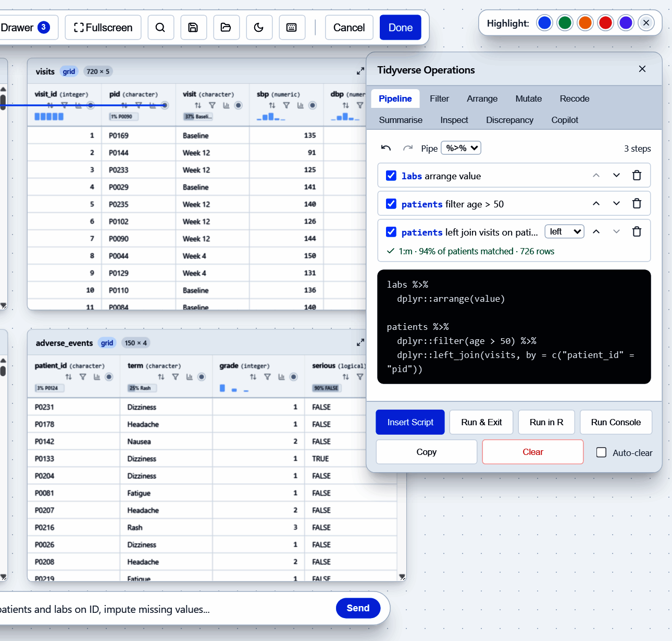
Task: Toggle radio dot on adverse_events patient_id column
Action: (x=109, y=377)
